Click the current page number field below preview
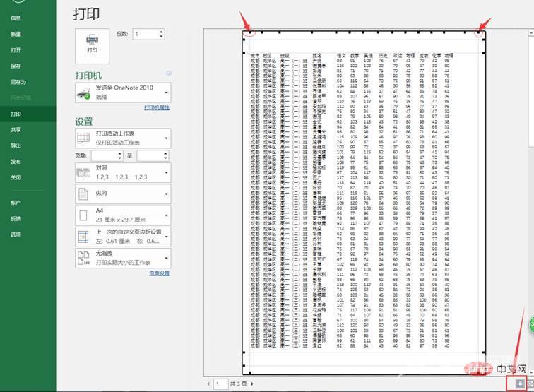The width and height of the screenshot is (534, 392). [220, 384]
